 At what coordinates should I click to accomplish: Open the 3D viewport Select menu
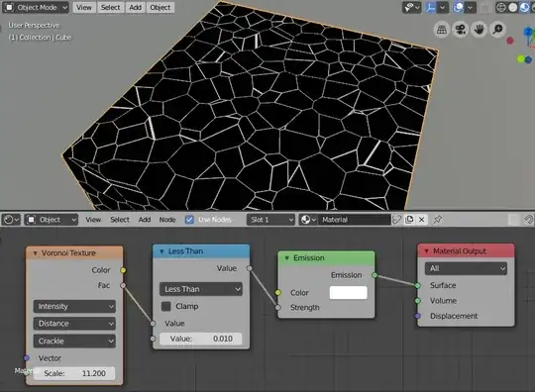[110, 8]
